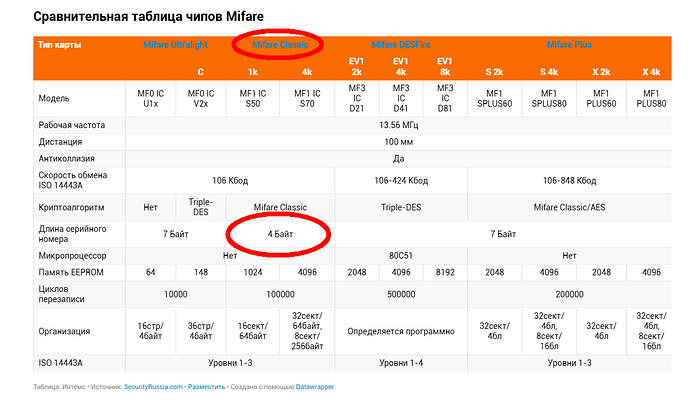Select the 'Модель' row label
Image resolution: width=690 pixels, height=409 pixels.
coord(54,98)
